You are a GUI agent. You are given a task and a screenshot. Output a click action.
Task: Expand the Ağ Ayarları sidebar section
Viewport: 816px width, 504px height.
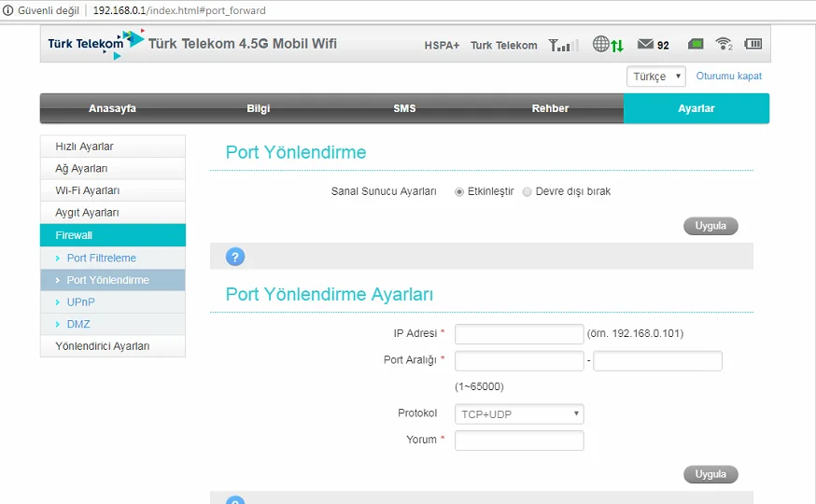pos(112,168)
